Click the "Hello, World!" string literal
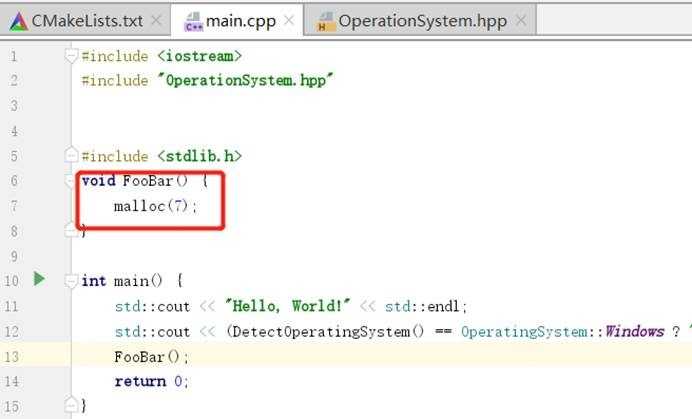This screenshot has width=692, height=419. 287,306
